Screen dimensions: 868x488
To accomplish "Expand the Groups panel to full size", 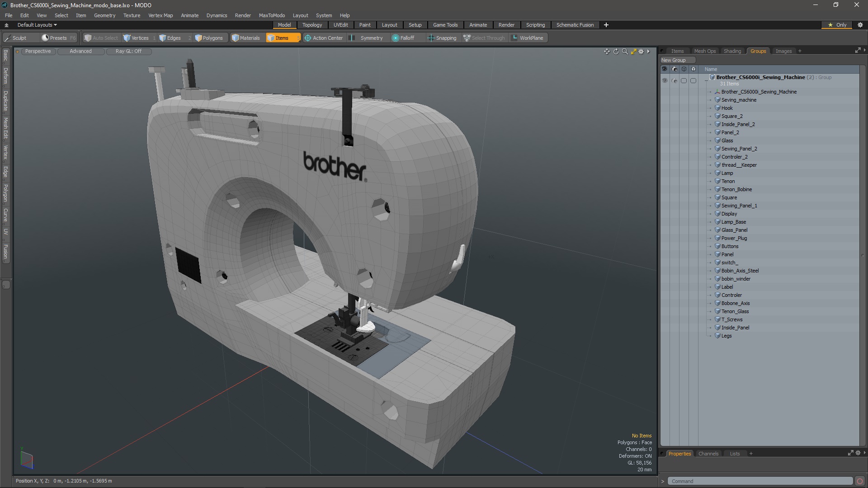I will (x=858, y=51).
